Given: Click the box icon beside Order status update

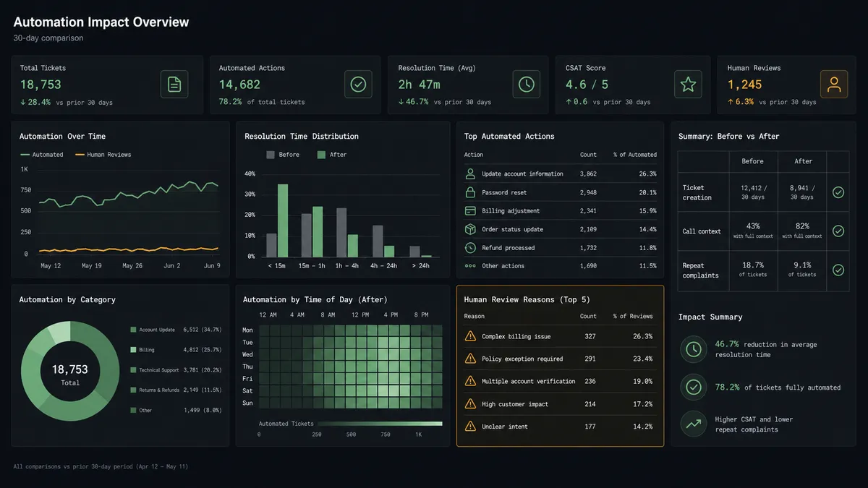Looking at the screenshot, I should (470, 229).
